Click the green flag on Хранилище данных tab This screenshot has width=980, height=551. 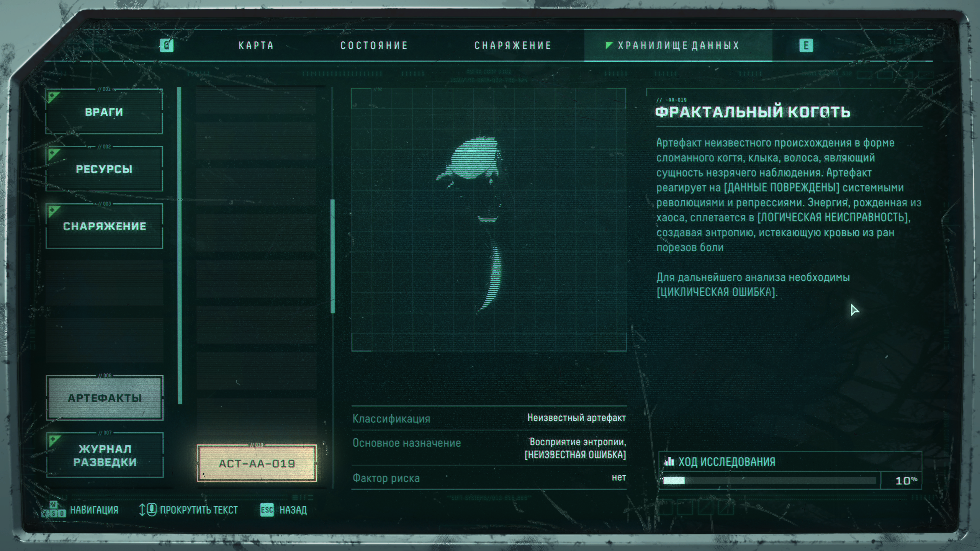point(609,45)
